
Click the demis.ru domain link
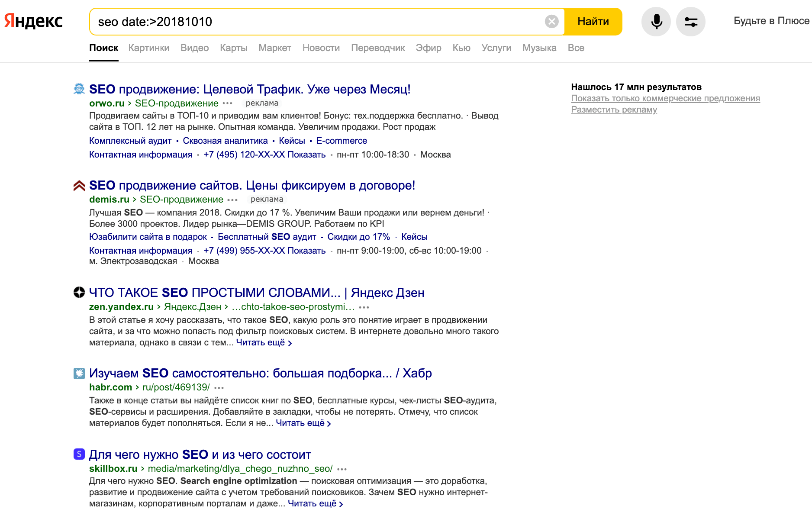point(109,200)
